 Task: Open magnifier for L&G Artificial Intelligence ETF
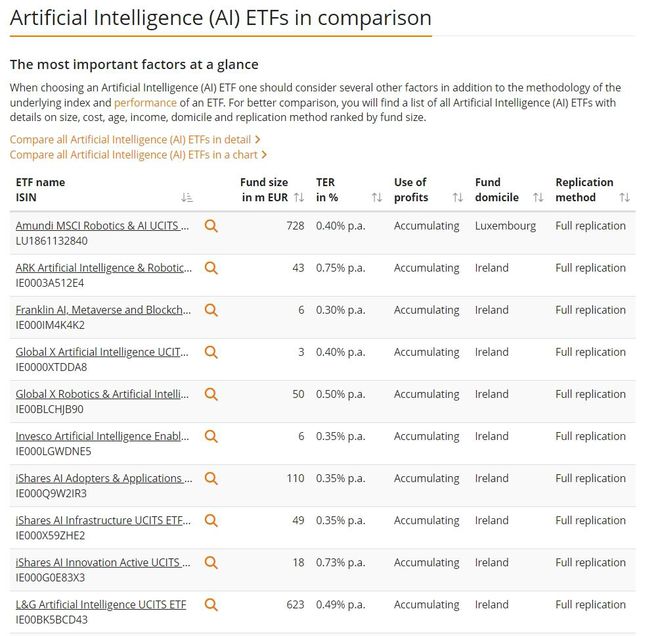[x=211, y=605]
